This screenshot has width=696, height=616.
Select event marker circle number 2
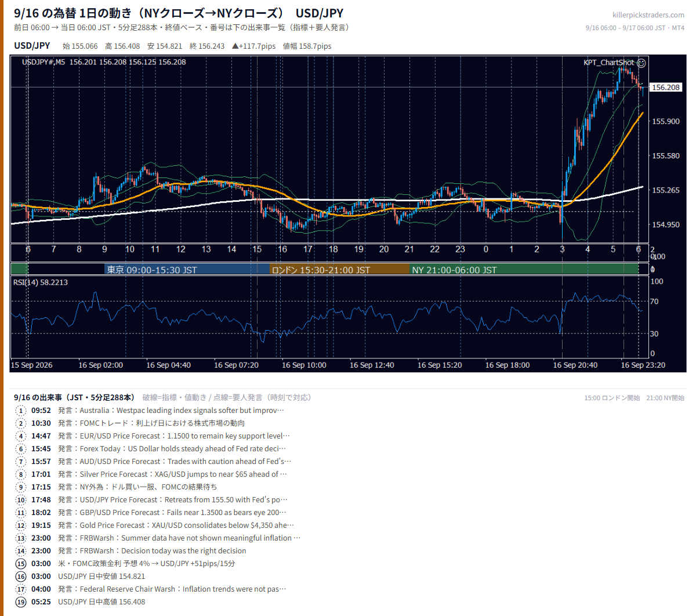[21, 423]
